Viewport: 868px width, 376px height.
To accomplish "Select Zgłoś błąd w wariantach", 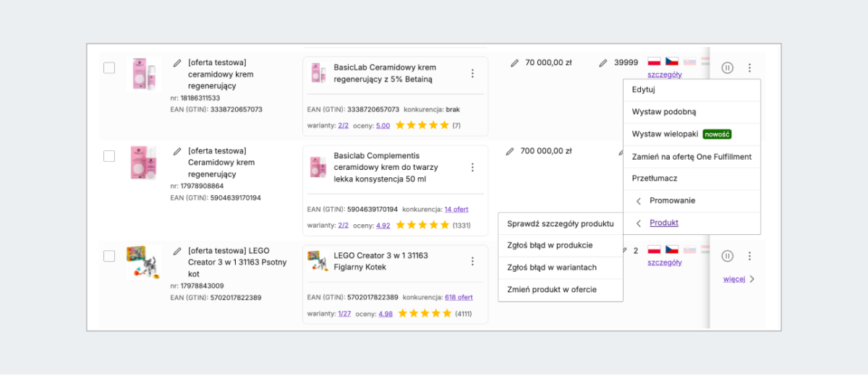I will (x=561, y=268).
